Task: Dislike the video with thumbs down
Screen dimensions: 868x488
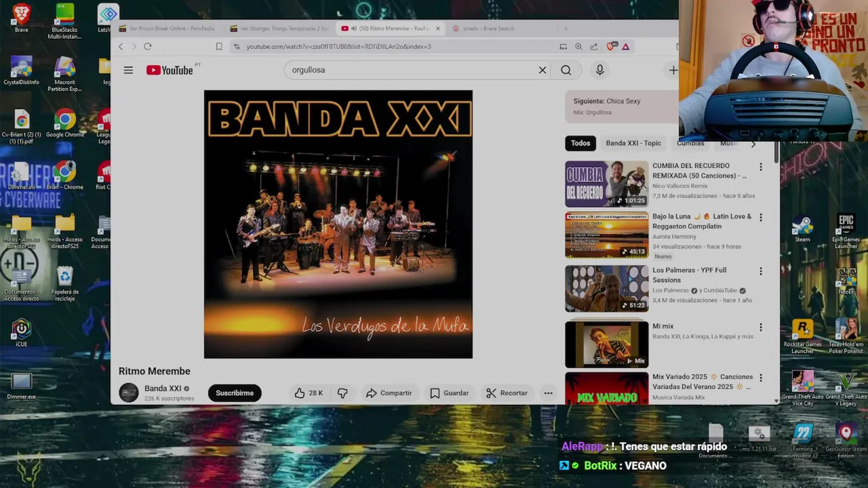Action: pos(342,393)
